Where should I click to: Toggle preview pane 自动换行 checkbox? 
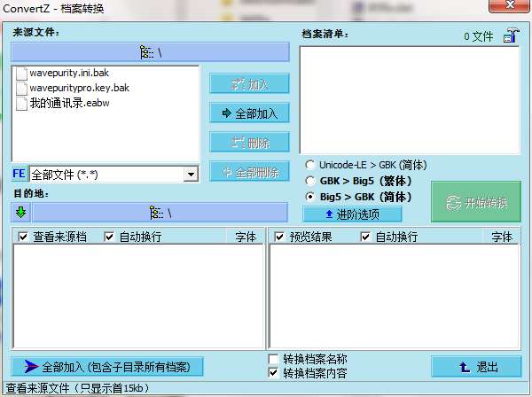click(x=365, y=237)
